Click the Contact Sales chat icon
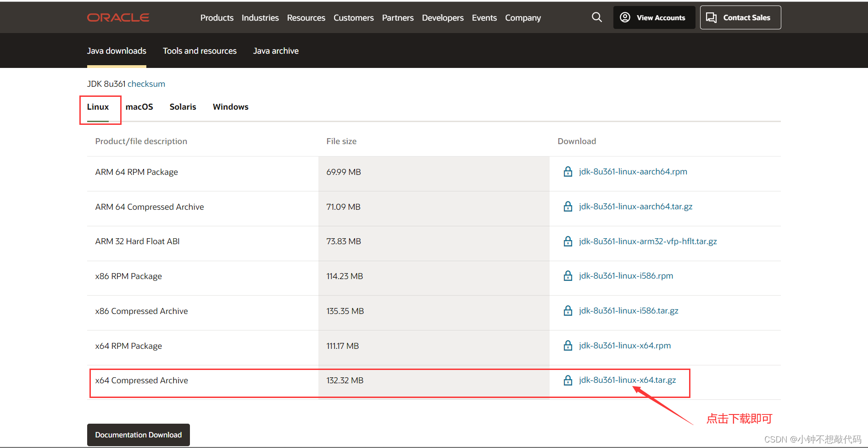The image size is (868, 448). 711,17
